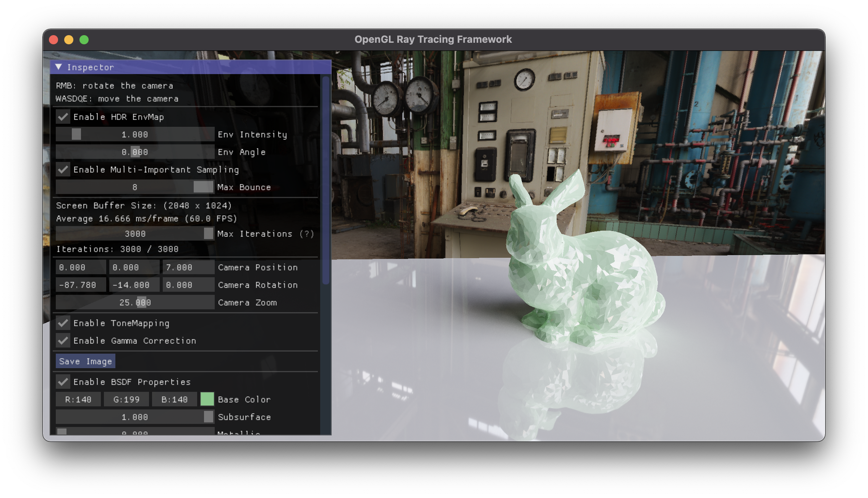Uncheck Enable BSDF Properties
This screenshot has width=868, height=498.
click(63, 382)
